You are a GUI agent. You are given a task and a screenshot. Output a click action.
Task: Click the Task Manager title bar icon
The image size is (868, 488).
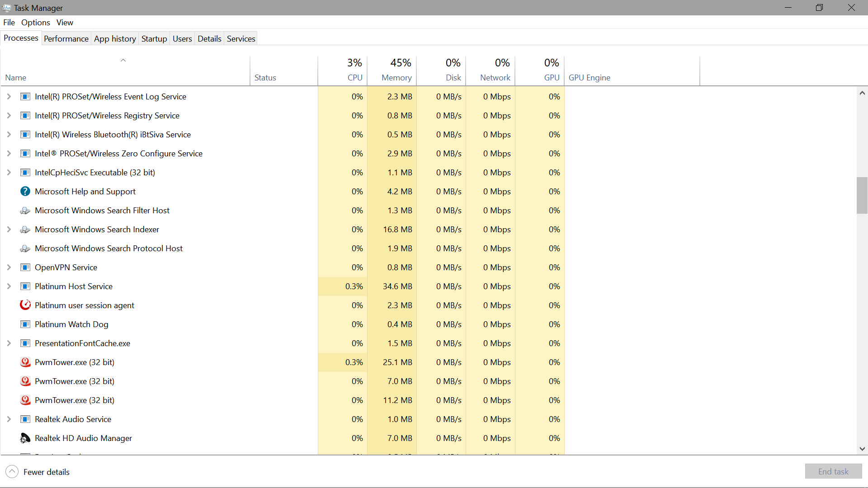[x=6, y=8]
